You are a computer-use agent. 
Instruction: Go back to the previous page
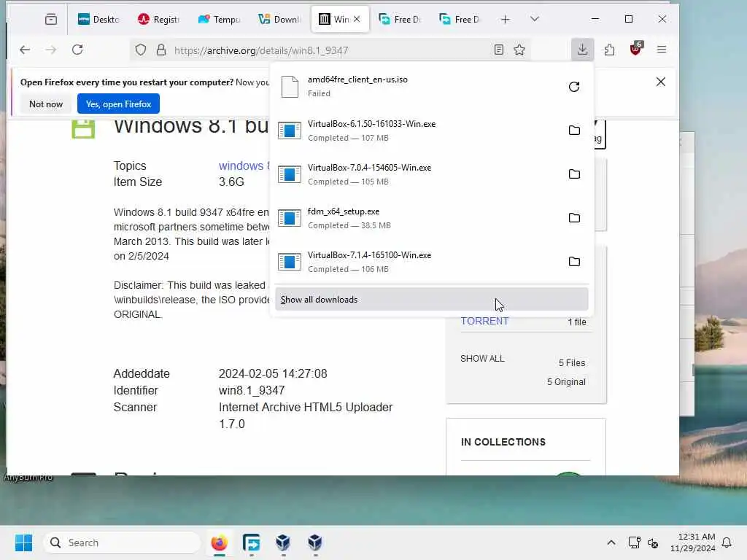pyautogui.click(x=25, y=50)
